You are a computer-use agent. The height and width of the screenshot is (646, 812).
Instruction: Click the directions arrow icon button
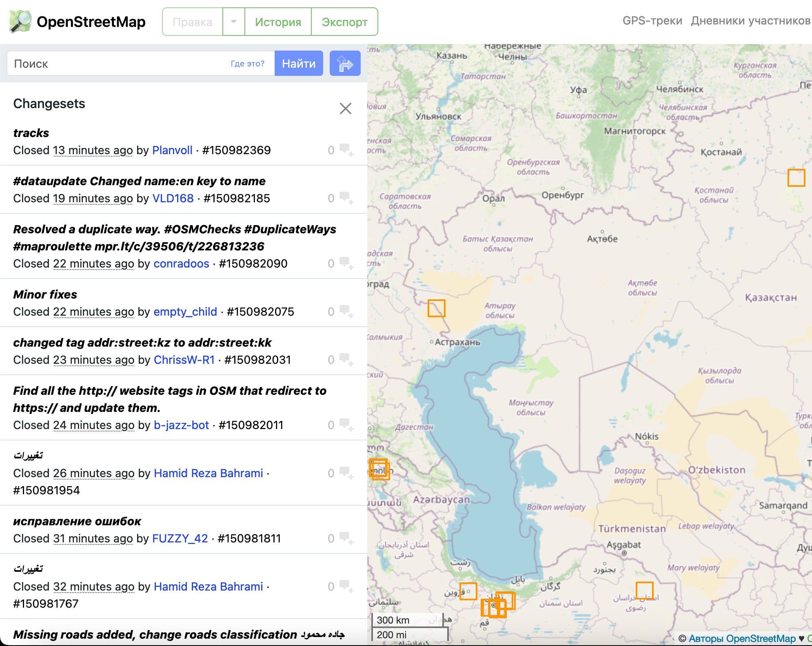[345, 64]
